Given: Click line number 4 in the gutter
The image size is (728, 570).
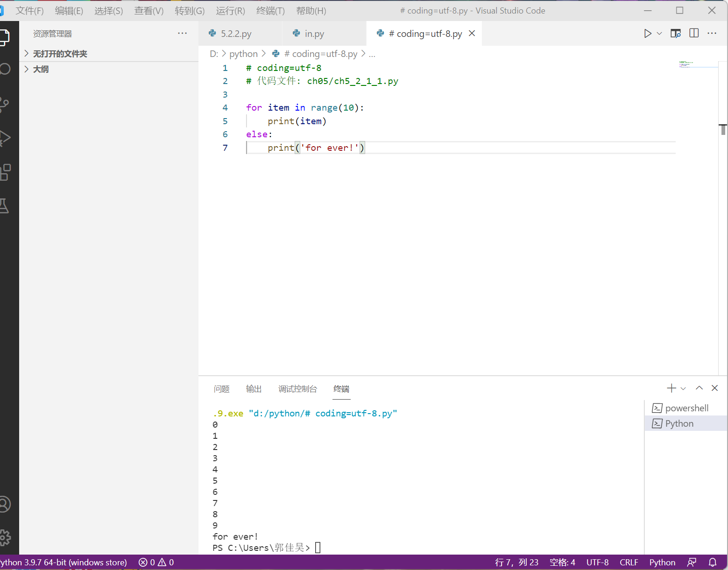Looking at the screenshot, I should [225, 108].
